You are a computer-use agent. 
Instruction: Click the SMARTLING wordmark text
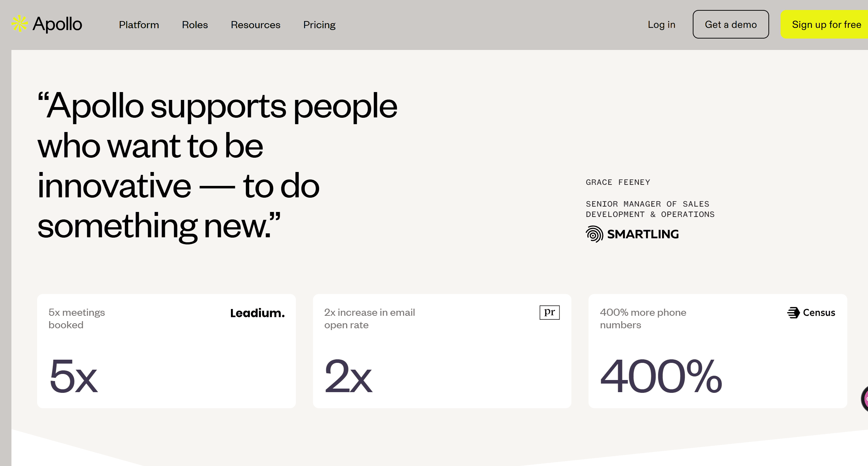point(643,234)
